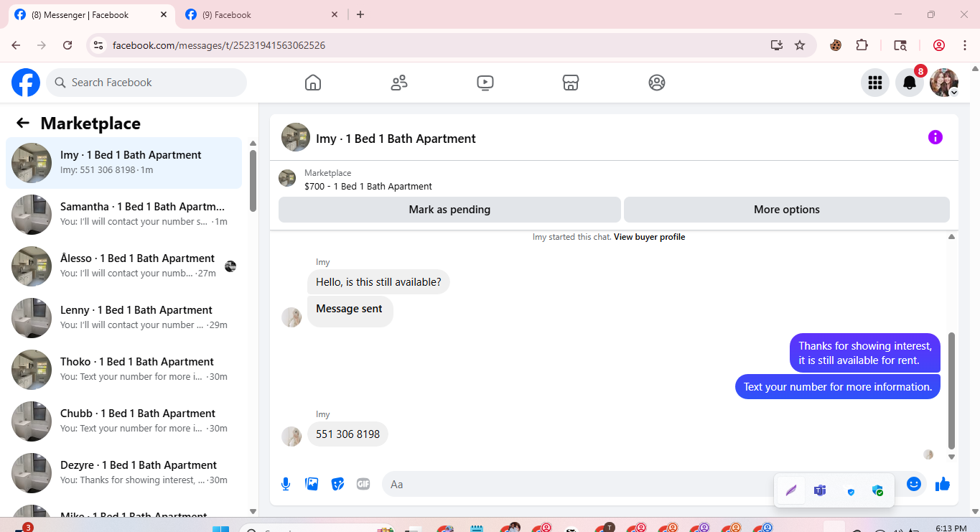Click the cookie extension icon

[x=836, y=45]
